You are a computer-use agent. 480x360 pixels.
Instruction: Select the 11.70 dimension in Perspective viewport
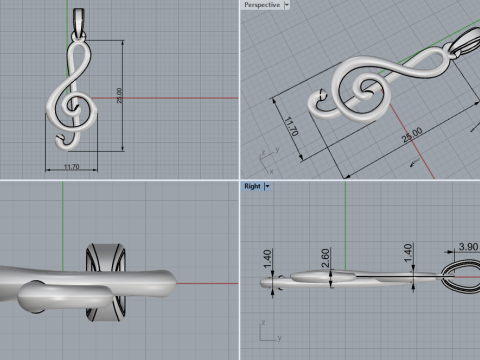point(291,126)
